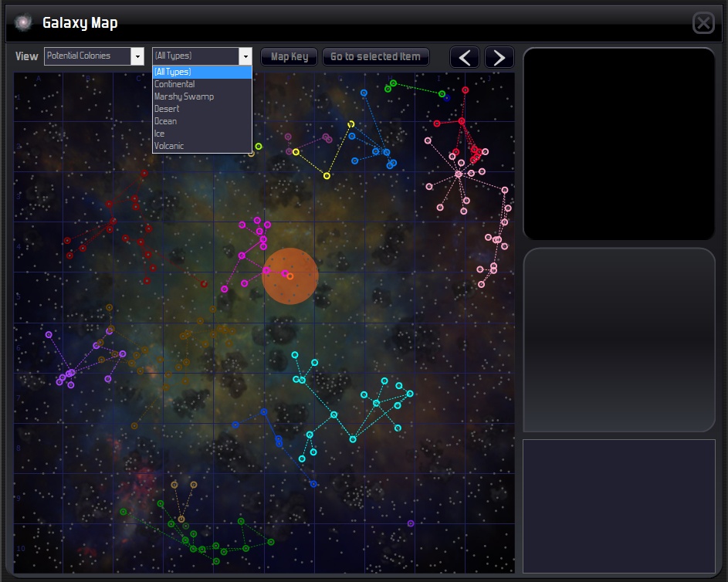
Task: Open the Map Key
Action: (290, 56)
